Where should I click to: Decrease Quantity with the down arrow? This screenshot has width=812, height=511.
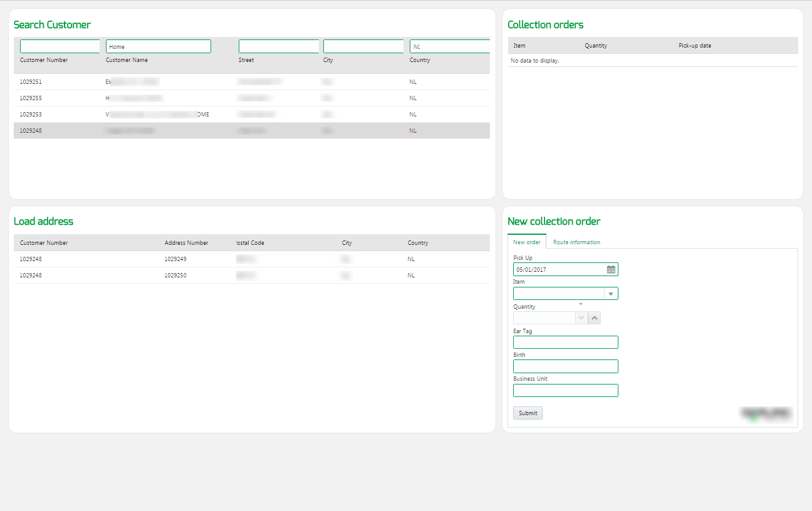[581, 318]
